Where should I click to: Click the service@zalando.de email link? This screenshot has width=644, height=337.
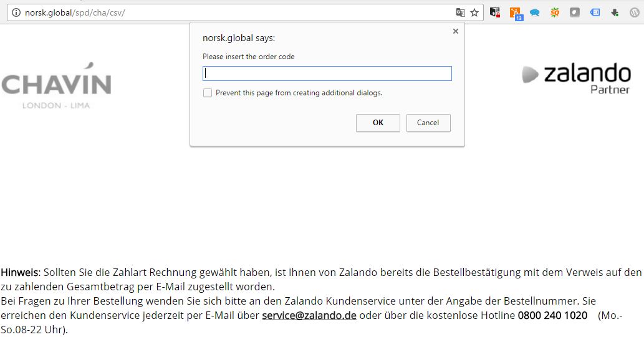[309, 315]
